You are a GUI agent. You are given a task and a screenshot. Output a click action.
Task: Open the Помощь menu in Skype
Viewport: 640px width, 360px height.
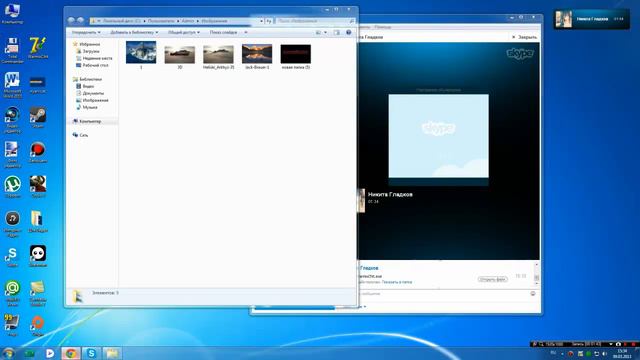(x=382, y=27)
